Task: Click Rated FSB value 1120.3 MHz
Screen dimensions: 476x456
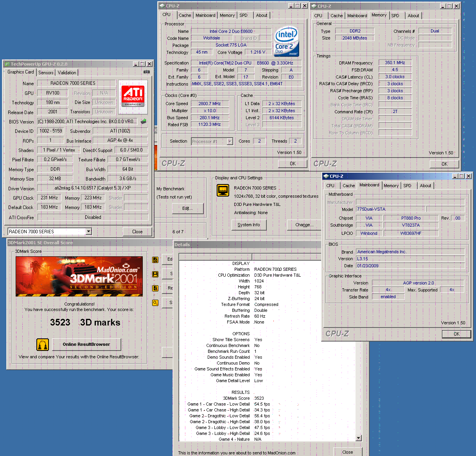Action: [210, 125]
